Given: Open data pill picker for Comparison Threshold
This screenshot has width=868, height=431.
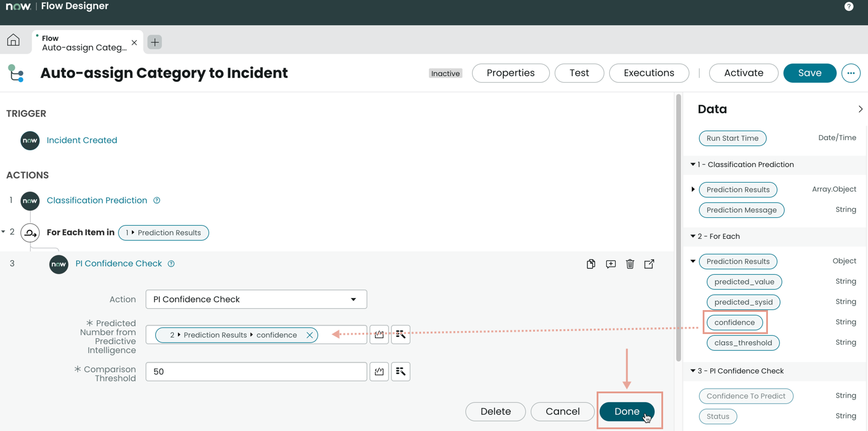Looking at the screenshot, I should (x=401, y=372).
